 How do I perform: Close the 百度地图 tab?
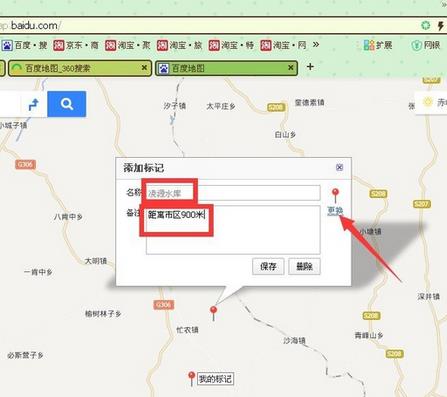coord(291,68)
